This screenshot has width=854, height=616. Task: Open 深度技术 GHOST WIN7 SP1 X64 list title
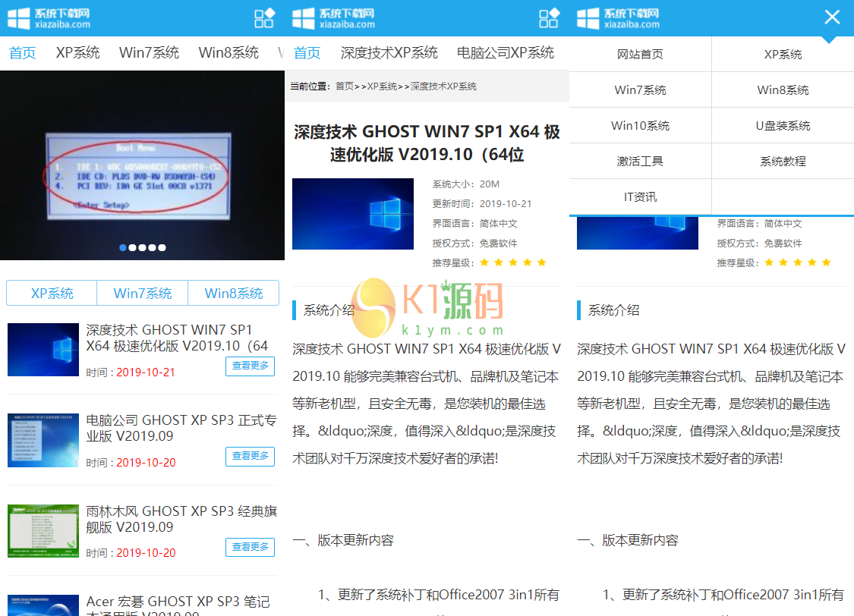177,338
